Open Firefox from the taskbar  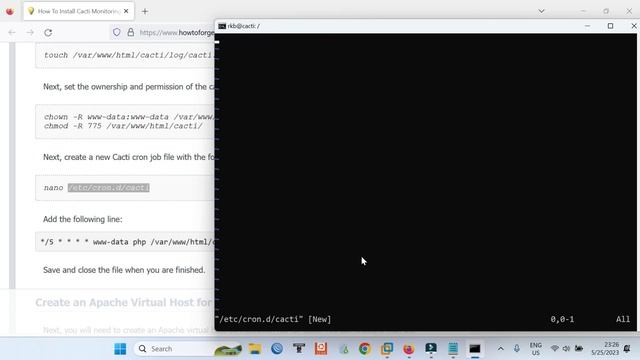[x=409, y=349]
